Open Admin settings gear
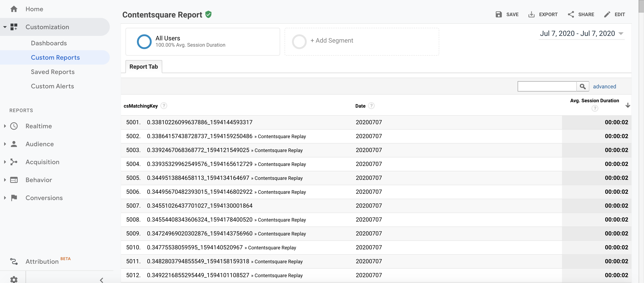The height and width of the screenshot is (283, 644). pyautogui.click(x=14, y=279)
